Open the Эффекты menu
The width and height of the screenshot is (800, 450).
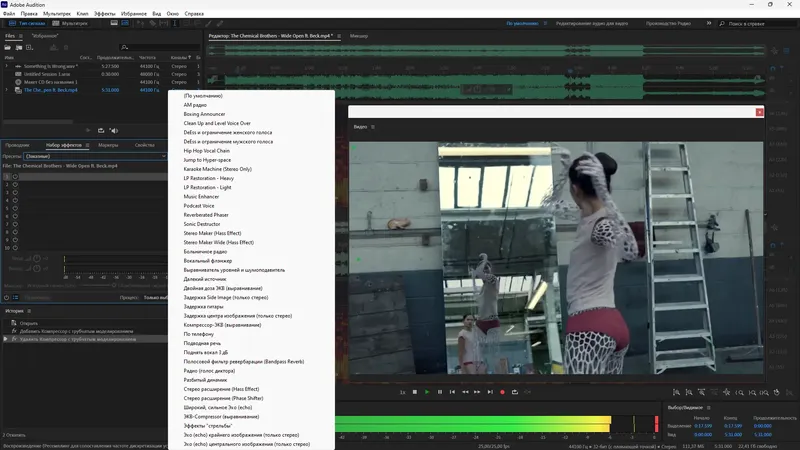pos(105,14)
